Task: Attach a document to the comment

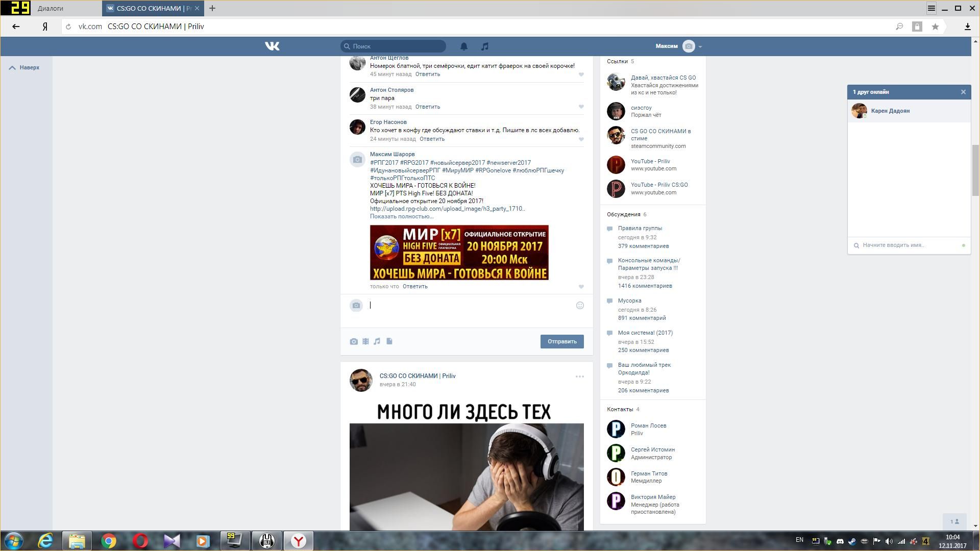Action: 389,341
